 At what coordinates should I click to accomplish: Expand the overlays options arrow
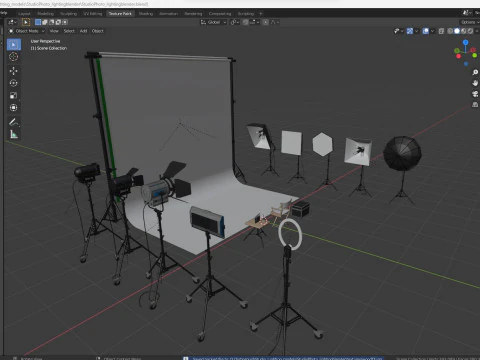point(432,31)
